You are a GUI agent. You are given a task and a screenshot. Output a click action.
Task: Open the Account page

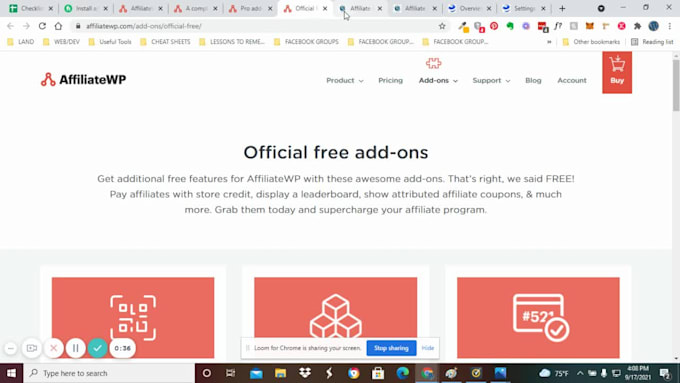point(572,80)
